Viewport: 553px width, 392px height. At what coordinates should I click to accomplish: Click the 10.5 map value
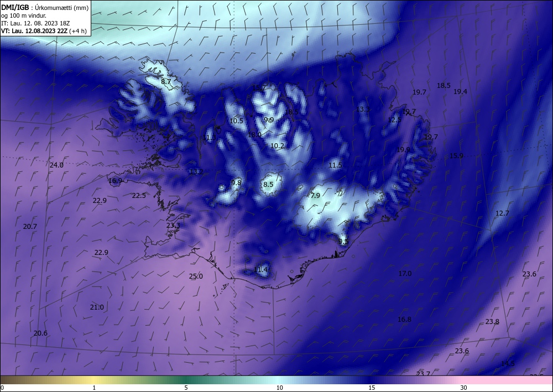[236, 121]
